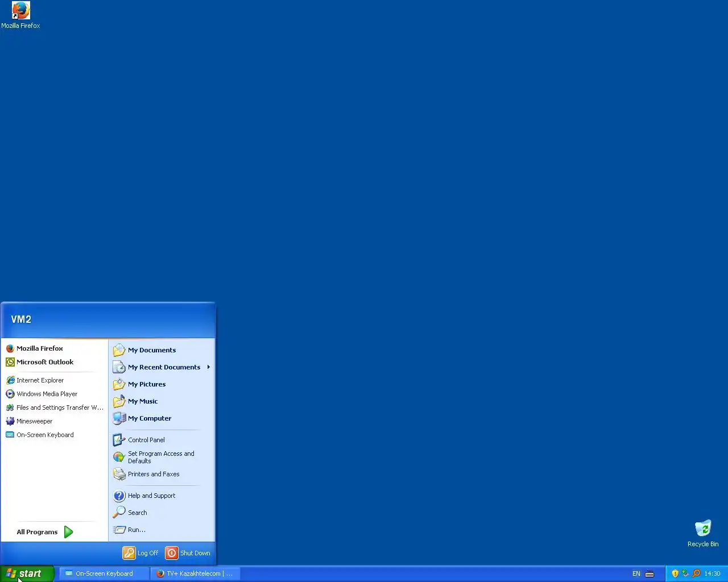
Task: Launch Minesweeper from the Start menu
Action: pyautogui.click(x=55, y=421)
